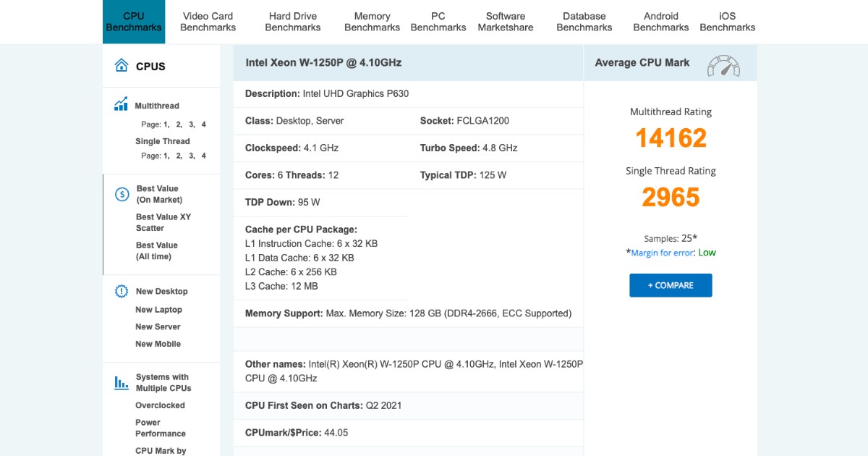
Task: Open the Power Performance page
Action: [161, 427]
